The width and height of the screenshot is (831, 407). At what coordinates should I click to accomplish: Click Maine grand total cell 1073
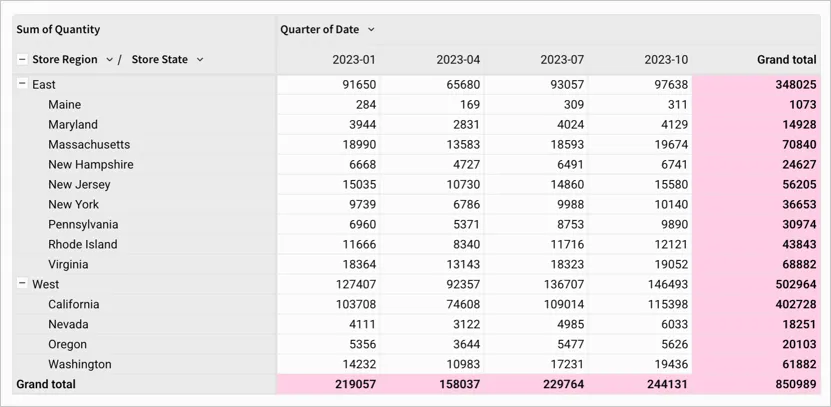click(x=756, y=104)
